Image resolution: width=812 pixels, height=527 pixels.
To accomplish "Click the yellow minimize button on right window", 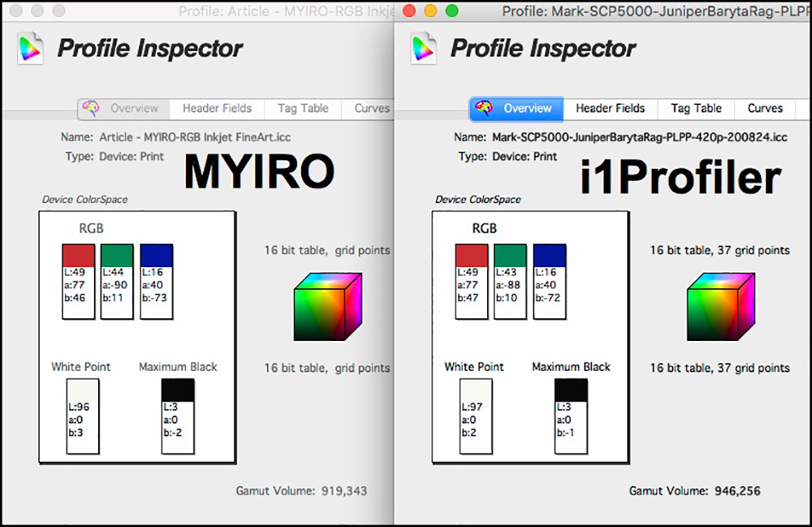I will tap(430, 11).
